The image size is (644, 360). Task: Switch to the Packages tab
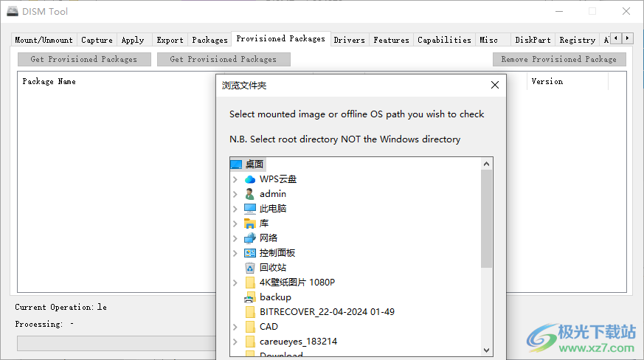210,40
